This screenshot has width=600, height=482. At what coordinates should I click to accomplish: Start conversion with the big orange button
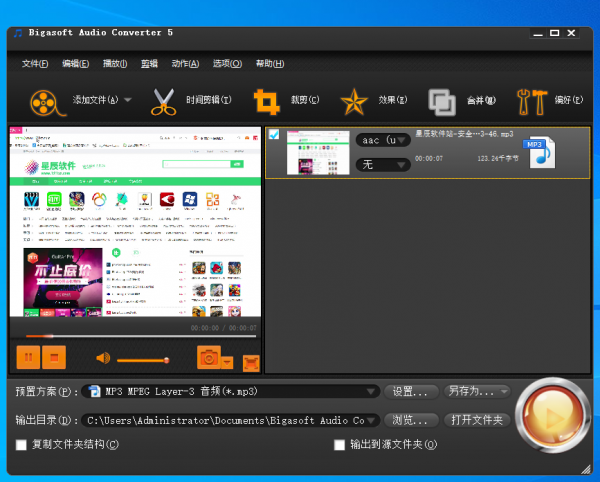[553, 415]
